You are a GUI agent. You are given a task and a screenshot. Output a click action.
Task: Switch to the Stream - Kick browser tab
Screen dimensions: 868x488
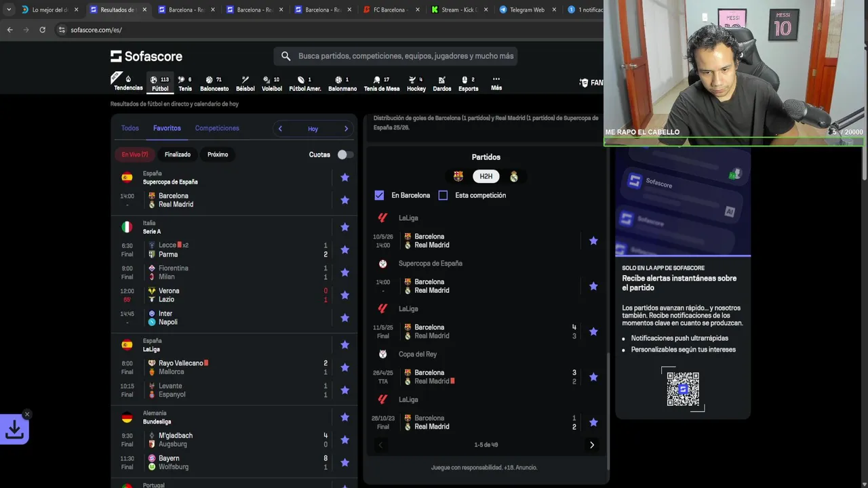(x=458, y=10)
